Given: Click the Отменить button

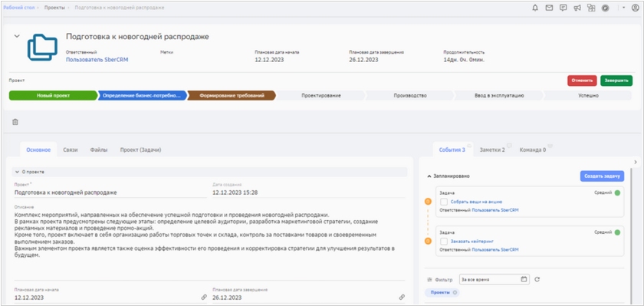Looking at the screenshot, I should tap(582, 81).
